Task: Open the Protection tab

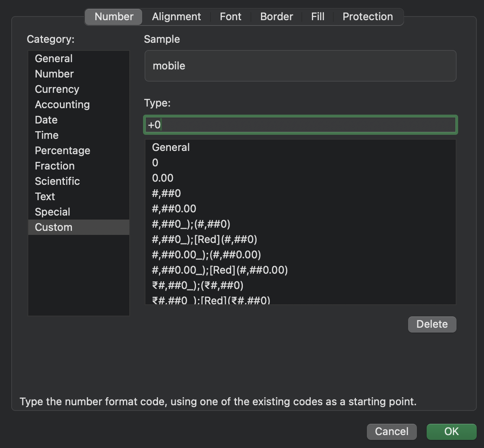Action: [x=368, y=17]
